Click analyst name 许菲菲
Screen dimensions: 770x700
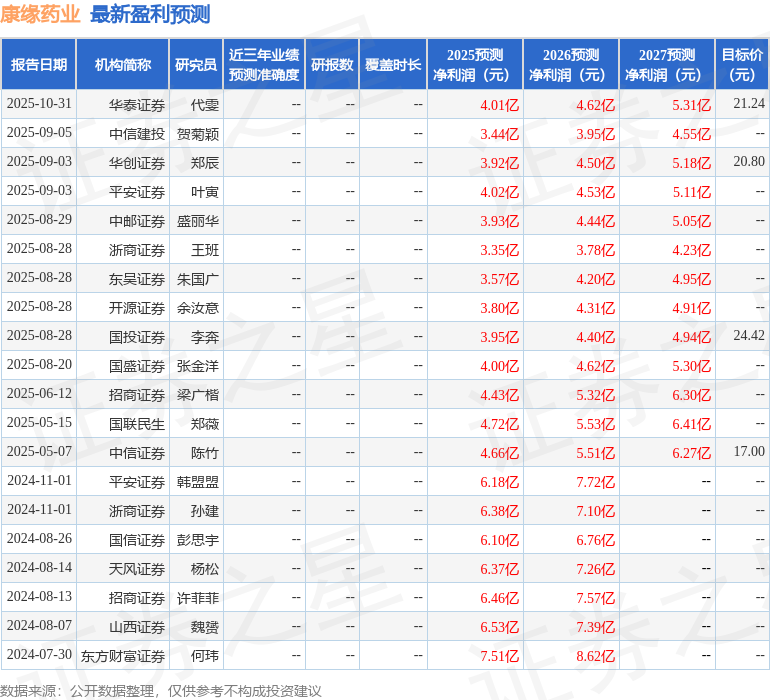(x=198, y=597)
